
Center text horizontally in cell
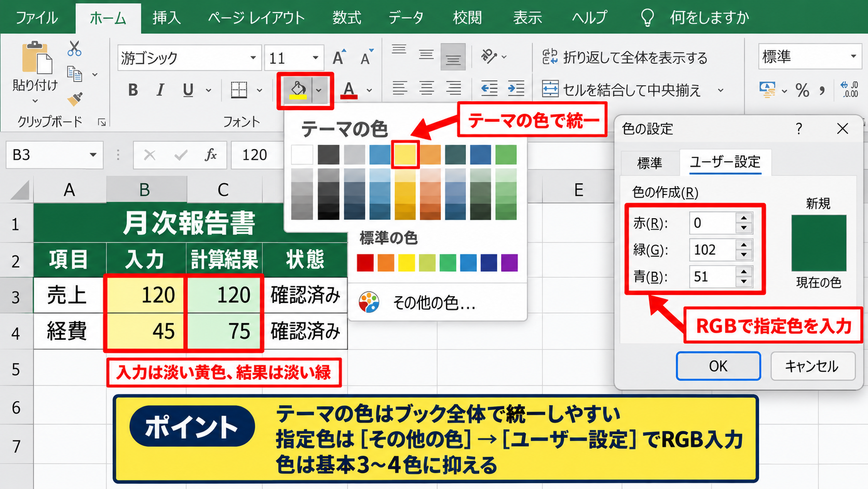coord(427,88)
